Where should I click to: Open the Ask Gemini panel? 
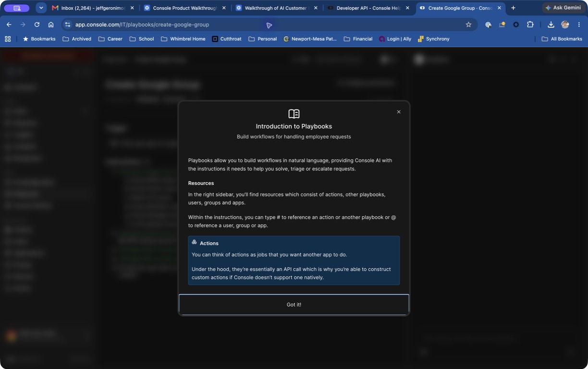click(x=563, y=8)
